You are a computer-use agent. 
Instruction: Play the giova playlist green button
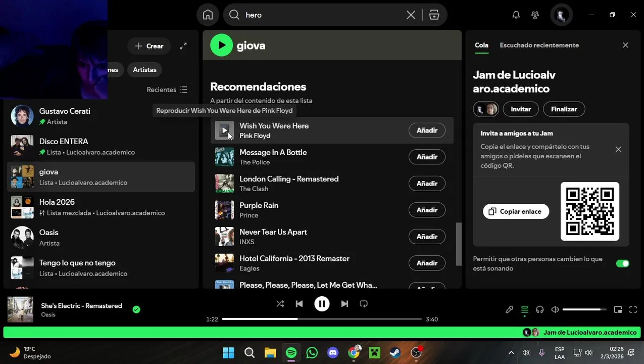point(221,45)
